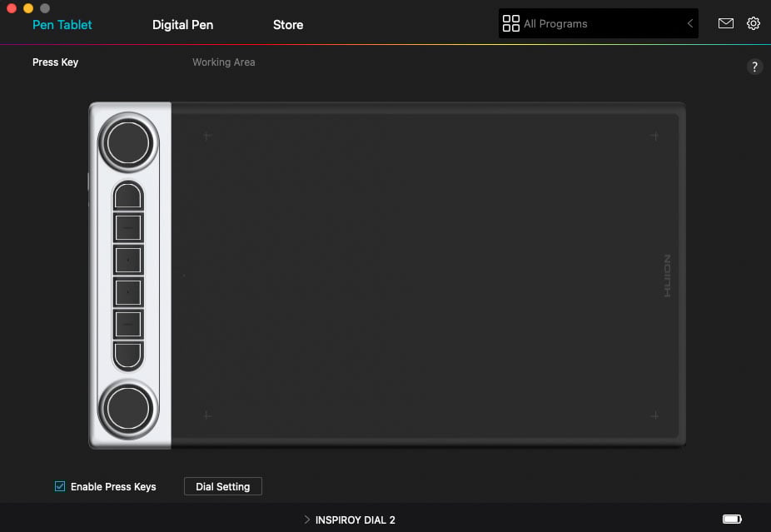Screen dimensions: 771x532
Task: Click the tablet working area preview
Action: (425, 276)
